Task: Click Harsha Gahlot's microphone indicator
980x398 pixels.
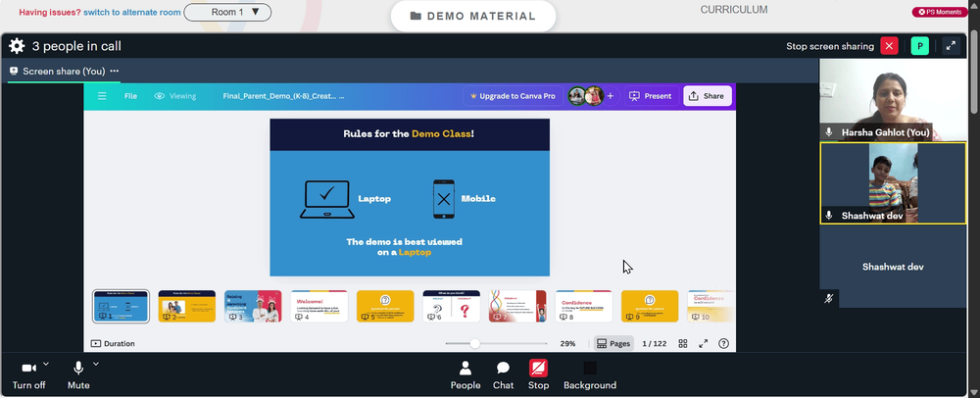Action: point(829,132)
